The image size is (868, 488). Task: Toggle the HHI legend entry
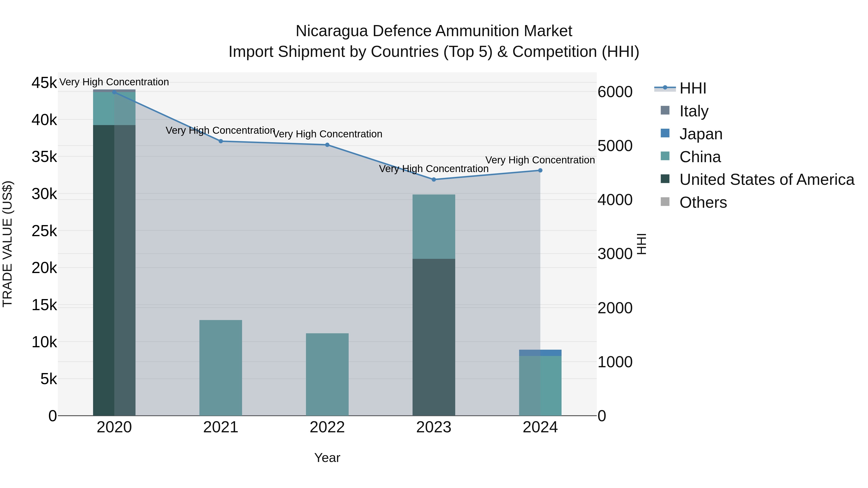tap(680, 88)
